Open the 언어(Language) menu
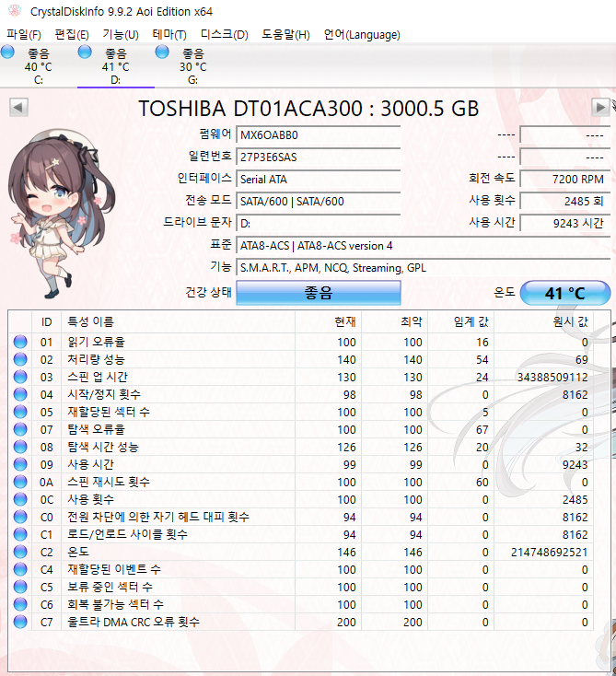616x676 pixels. point(362,34)
